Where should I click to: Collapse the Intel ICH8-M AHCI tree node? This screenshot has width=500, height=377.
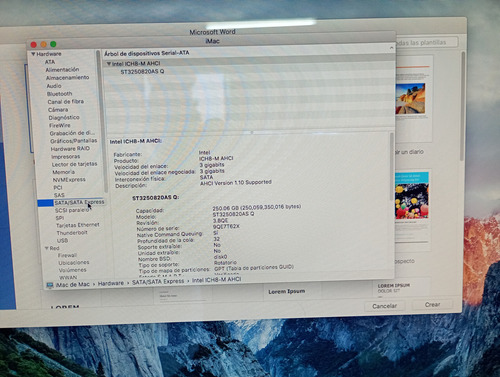[x=108, y=63]
